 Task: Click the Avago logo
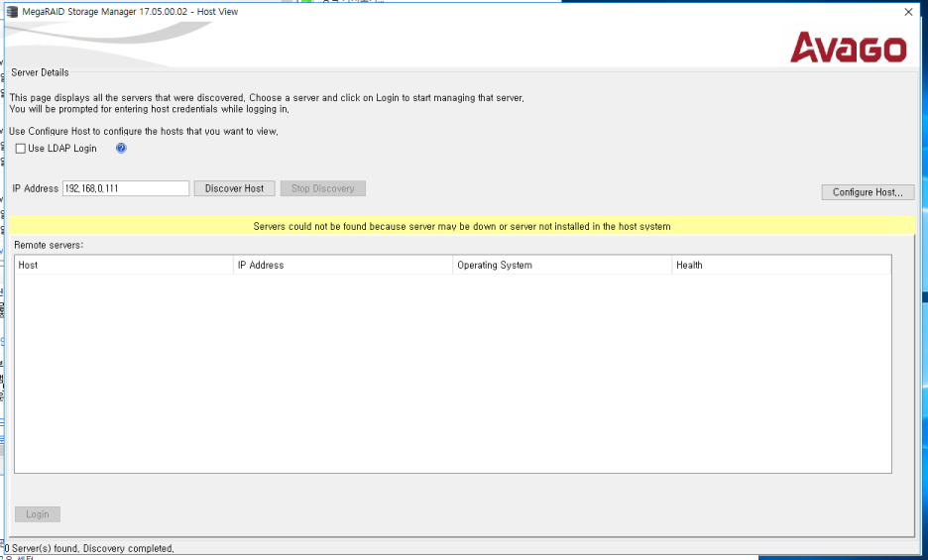848,48
